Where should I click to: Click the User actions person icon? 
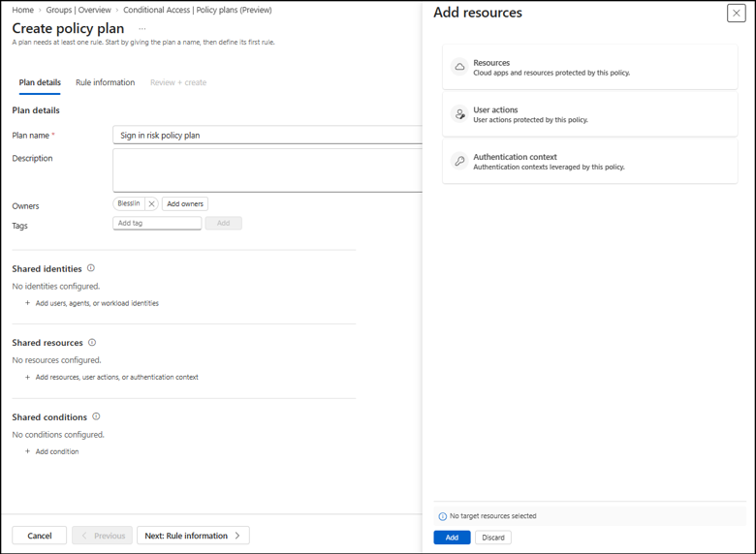pyautogui.click(x=460, y=114)
